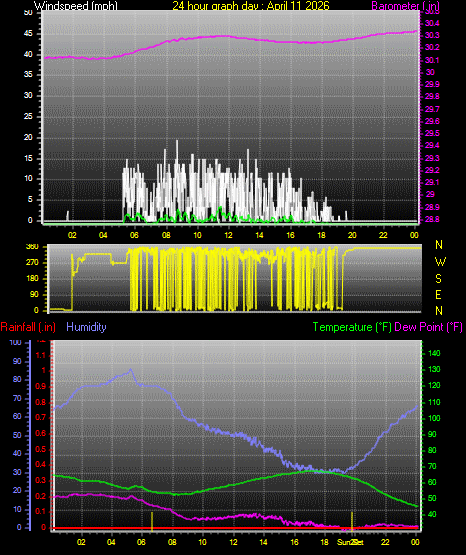Click the Temperature (°F) legend label
This screenshot has width=466, height=555.
click(352, 327)
